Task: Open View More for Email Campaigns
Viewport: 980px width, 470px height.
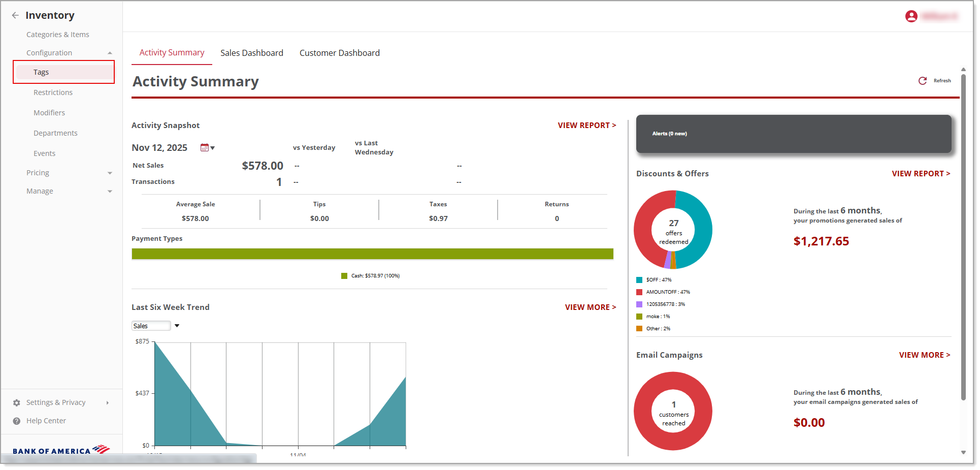Action: click(924, 355)
